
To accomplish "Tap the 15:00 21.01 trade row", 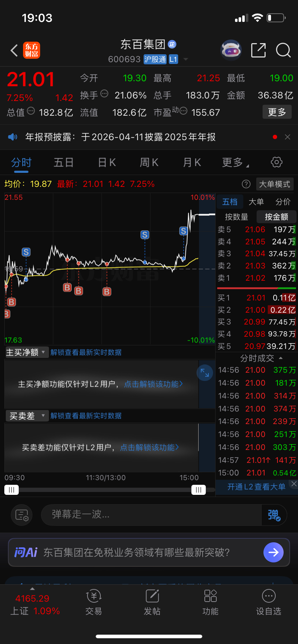I will (257, 473).
